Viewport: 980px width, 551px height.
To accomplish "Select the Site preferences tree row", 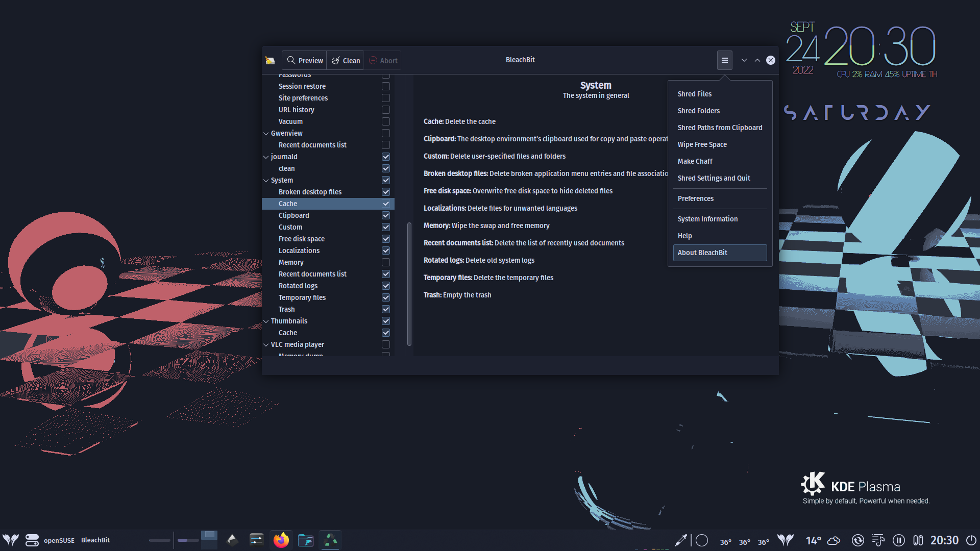I will click(328, 98).
